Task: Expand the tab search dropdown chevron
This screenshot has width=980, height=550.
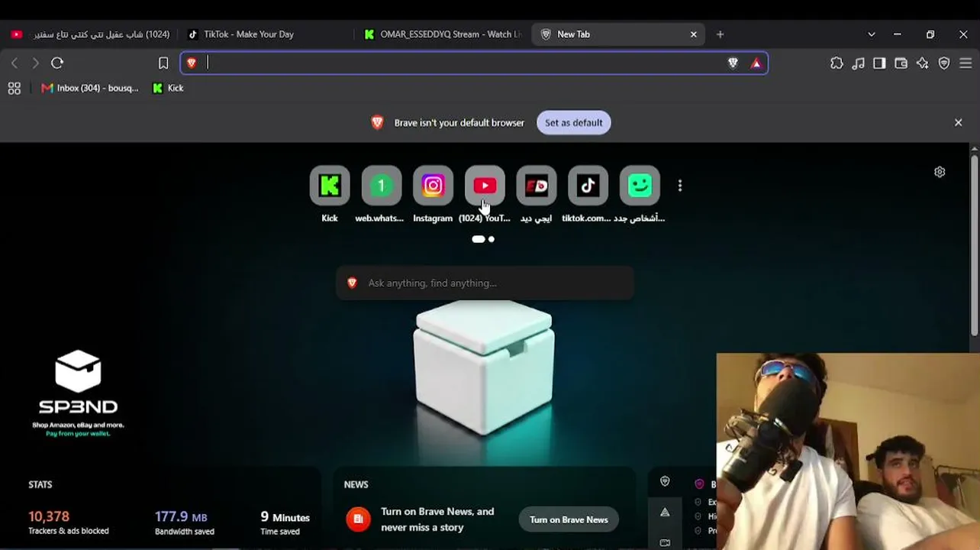Action: click(872, 34)
